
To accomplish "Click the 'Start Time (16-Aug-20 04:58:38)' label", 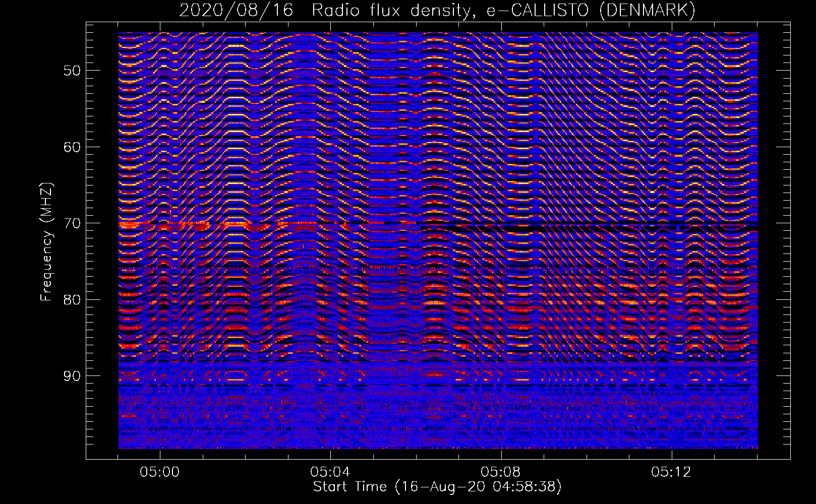I will tap(437, 487).
